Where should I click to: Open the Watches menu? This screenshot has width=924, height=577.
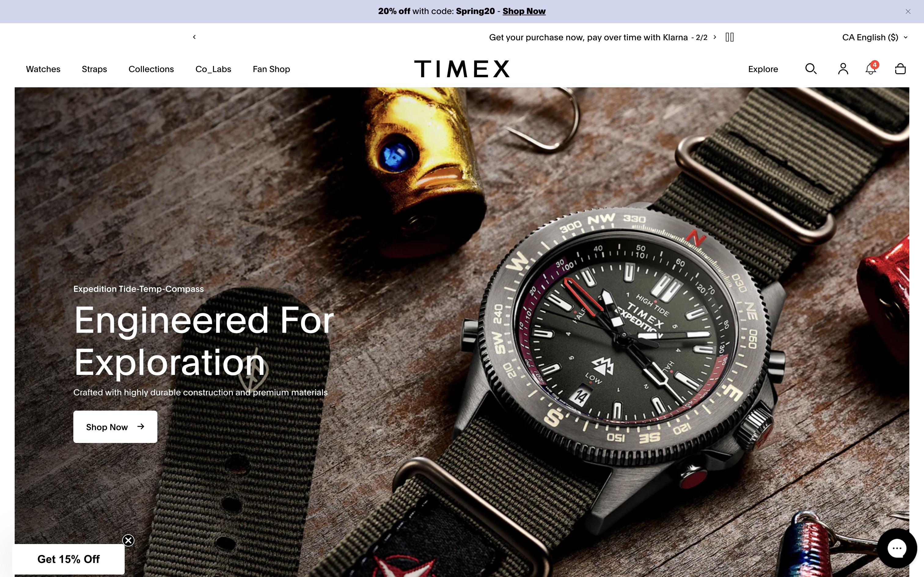(x=43, y=69)
